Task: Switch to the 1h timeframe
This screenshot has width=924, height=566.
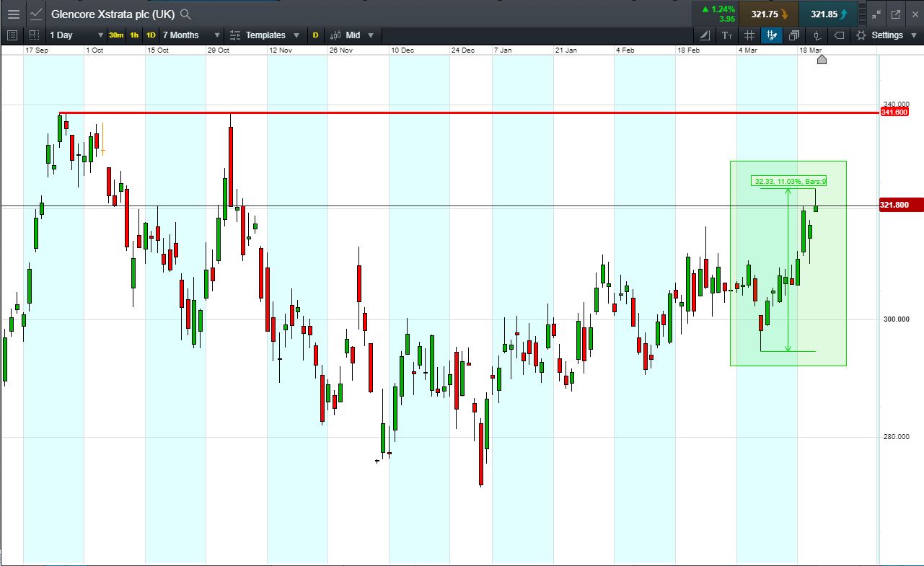Action: tap(134, 35)
